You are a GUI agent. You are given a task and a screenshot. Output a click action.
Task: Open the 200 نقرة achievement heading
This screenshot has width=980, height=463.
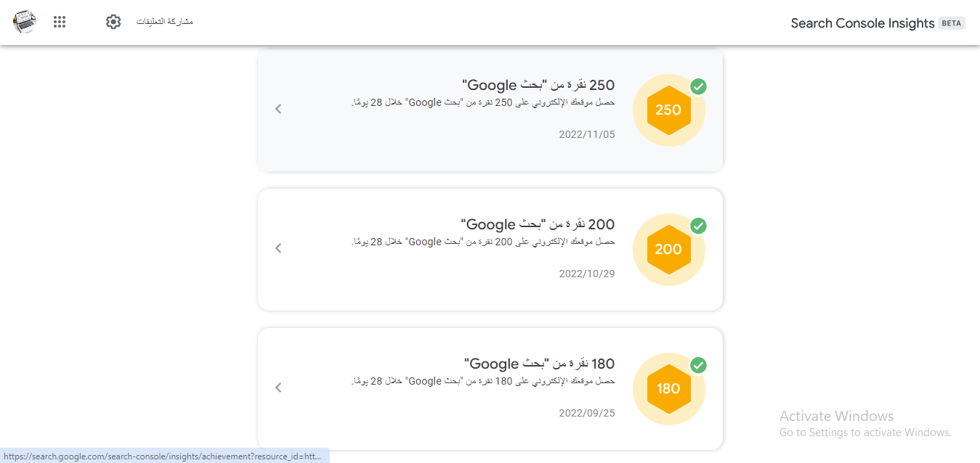538,225
